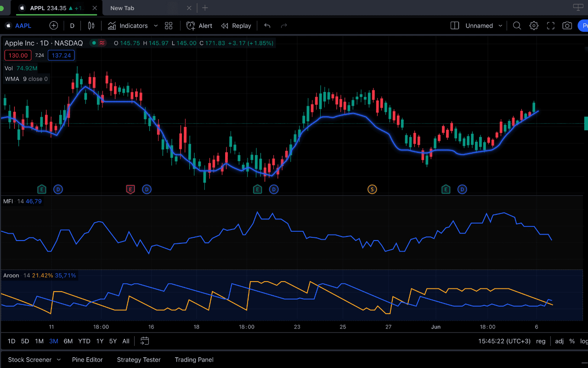This screenshot has width=588, height=368.
Task: Open the AAPL symbol search
Action: [x=18, y=26]
